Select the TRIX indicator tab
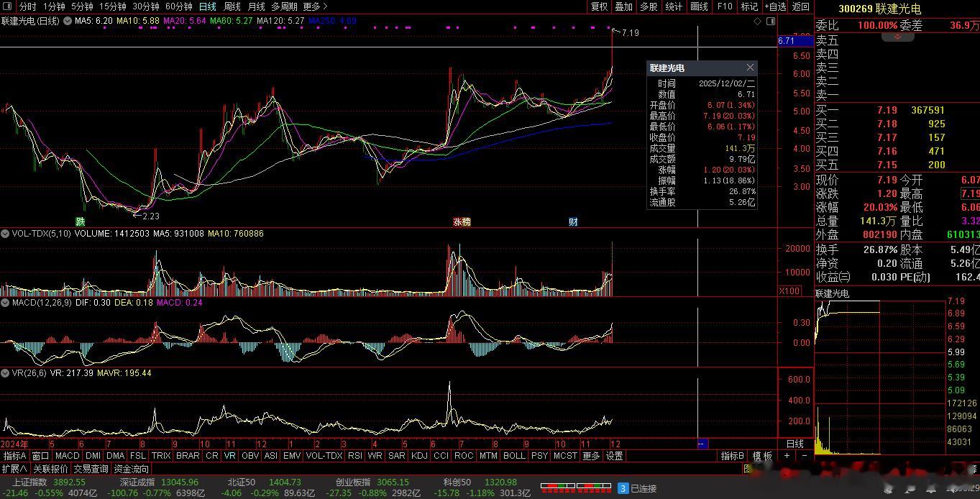The width and height of the screenshot is (980, 499). [161, 456]
